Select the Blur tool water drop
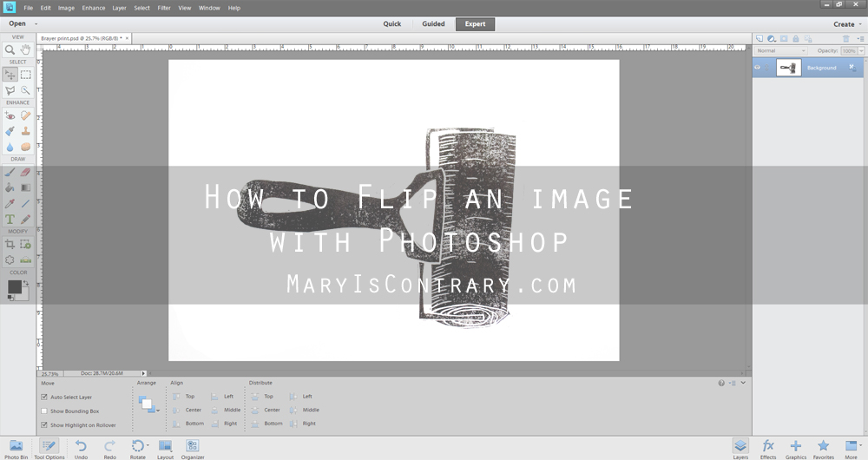The image size is (868, 460). pyautogui.click(x=10, y=147)
